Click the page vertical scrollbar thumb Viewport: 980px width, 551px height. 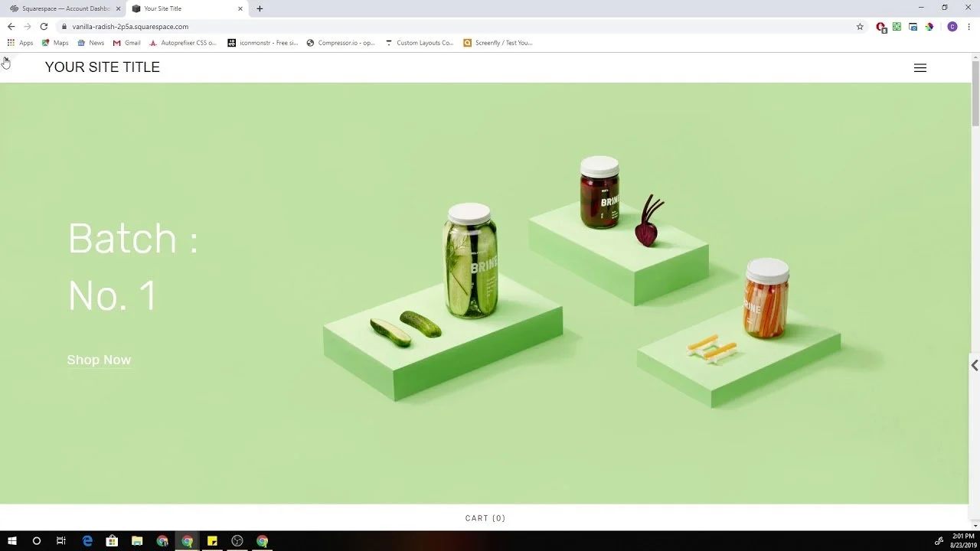pos(975,93)
